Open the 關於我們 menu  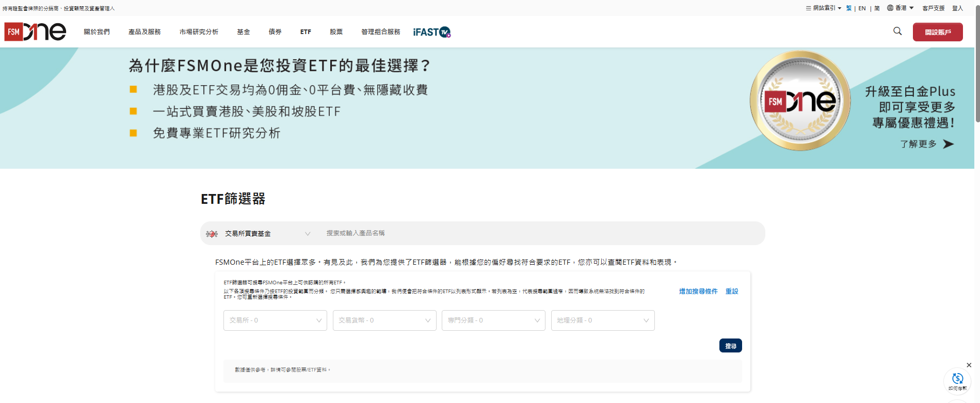pyautogui.click(x=97, y=32)
